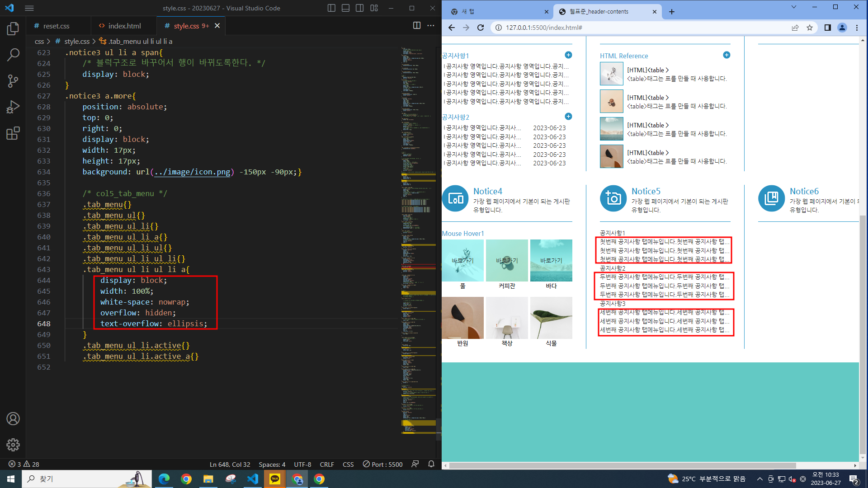The width and height of the screenshot is (868, 488).
Task: Open editor More Actions ellipsis menu
Action: [x=431, y=26]
